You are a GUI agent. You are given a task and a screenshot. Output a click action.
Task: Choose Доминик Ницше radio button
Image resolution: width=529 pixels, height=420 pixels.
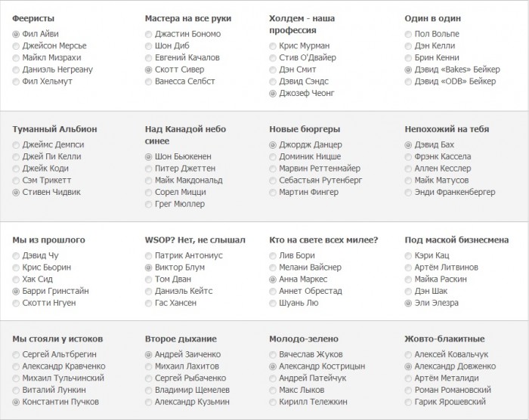tap(273, 157)
